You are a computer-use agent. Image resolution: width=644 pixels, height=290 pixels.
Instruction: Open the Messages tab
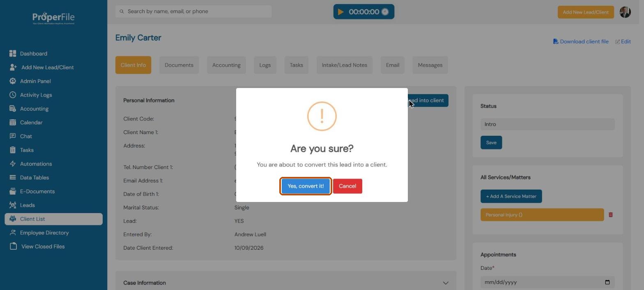click(x=430, y=65)
